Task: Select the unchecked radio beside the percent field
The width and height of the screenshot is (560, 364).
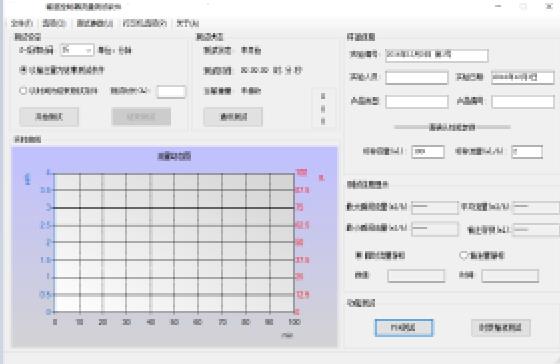Action: 23,91
